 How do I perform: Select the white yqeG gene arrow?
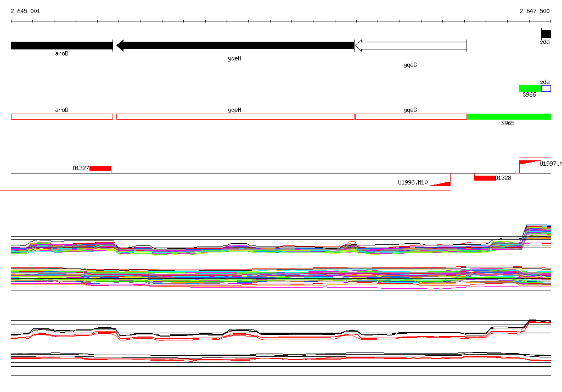(411, 46)
